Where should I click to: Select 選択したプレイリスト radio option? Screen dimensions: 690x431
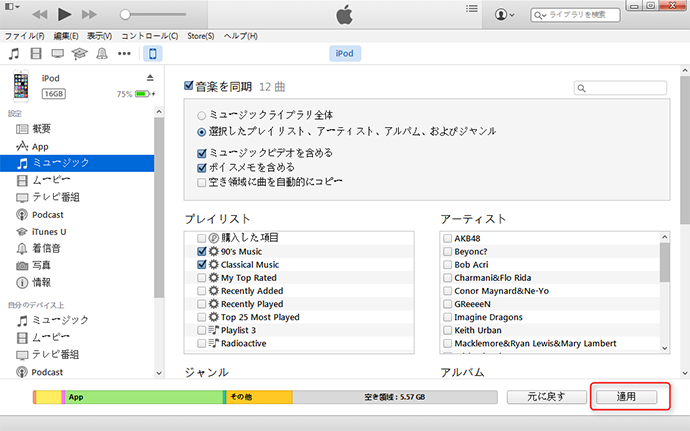tap(202, 132)
